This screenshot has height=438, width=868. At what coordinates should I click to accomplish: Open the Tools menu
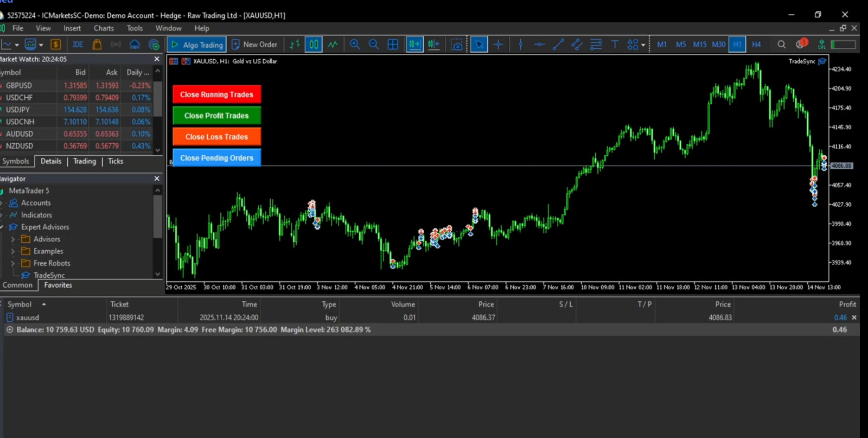(x=135, y=28)
